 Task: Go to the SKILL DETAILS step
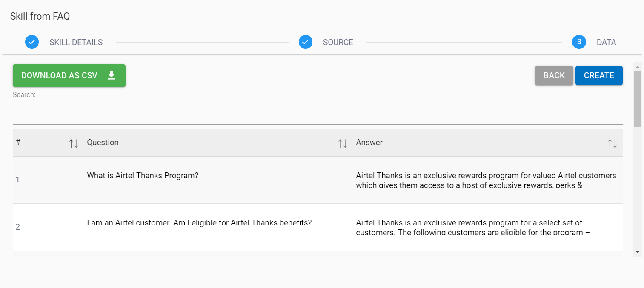click(76, 42)
